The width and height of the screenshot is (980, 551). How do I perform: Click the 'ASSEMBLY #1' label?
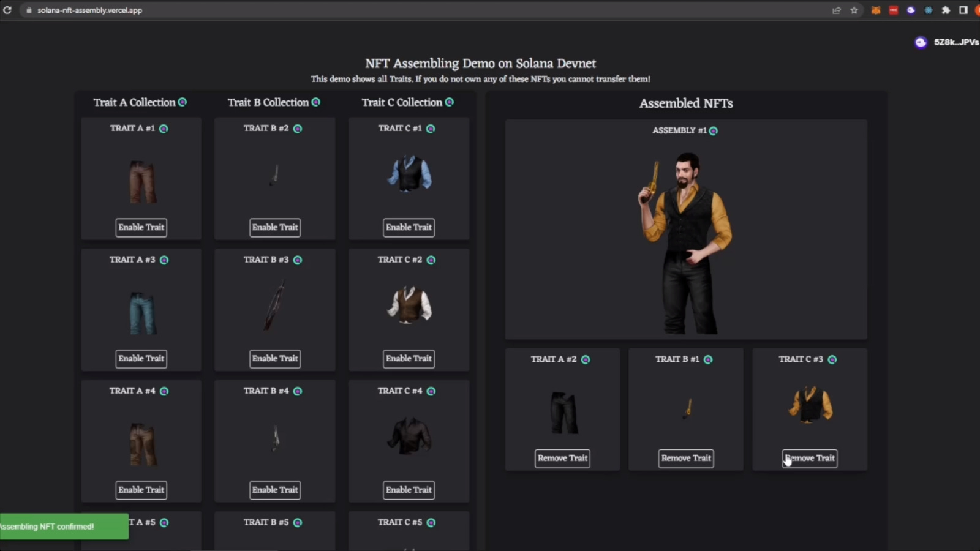(679, 130)
